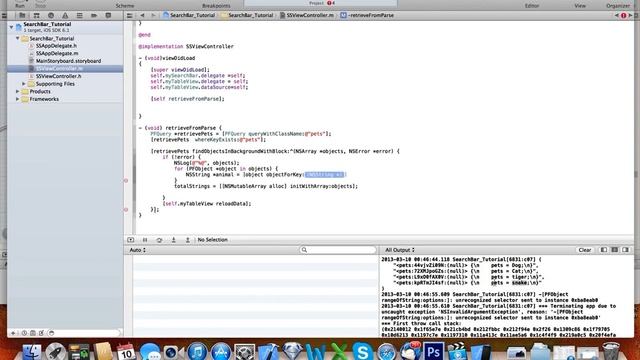Screen dimensions: 640x360
Task: Expand the Supporting Files group
Action: (24, 84)
